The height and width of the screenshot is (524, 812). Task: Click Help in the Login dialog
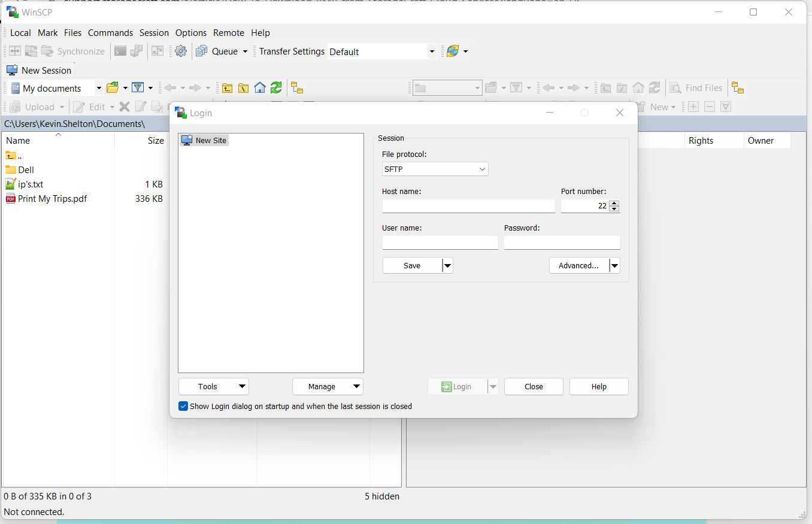(x=598, y=386)
